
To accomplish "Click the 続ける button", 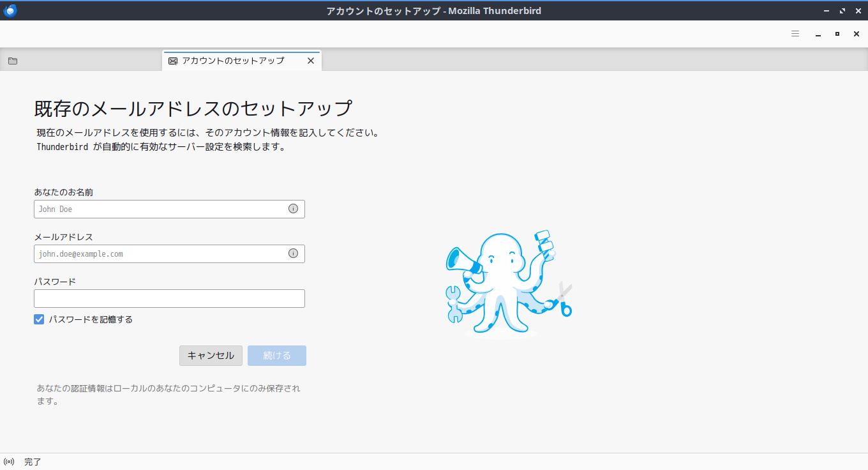I will coord(277,356).
